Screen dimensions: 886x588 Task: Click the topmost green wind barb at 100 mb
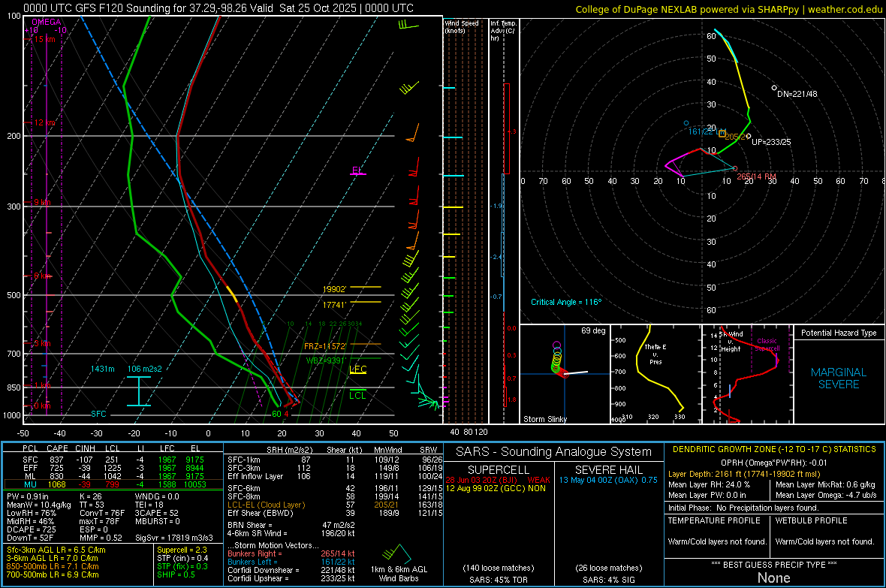[x=408, y=25]
